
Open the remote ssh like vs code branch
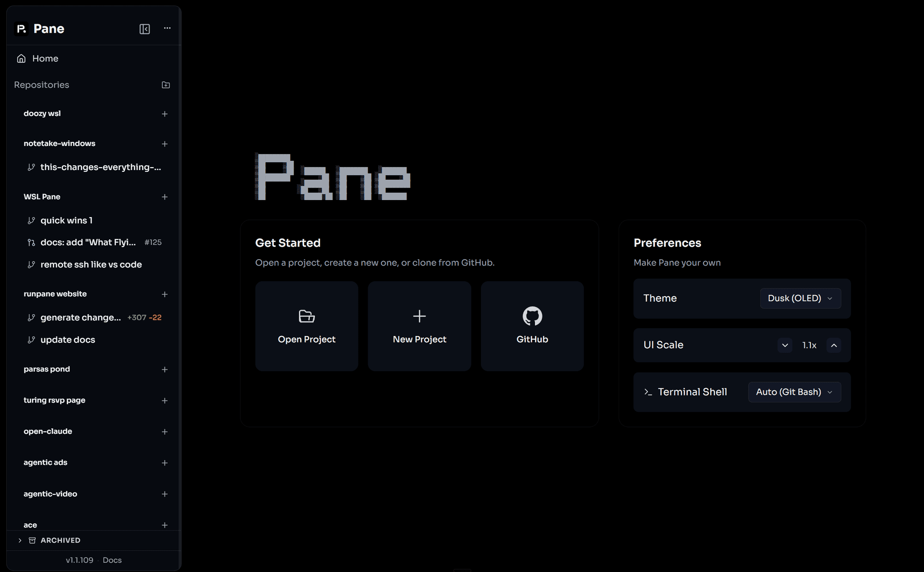91,264
